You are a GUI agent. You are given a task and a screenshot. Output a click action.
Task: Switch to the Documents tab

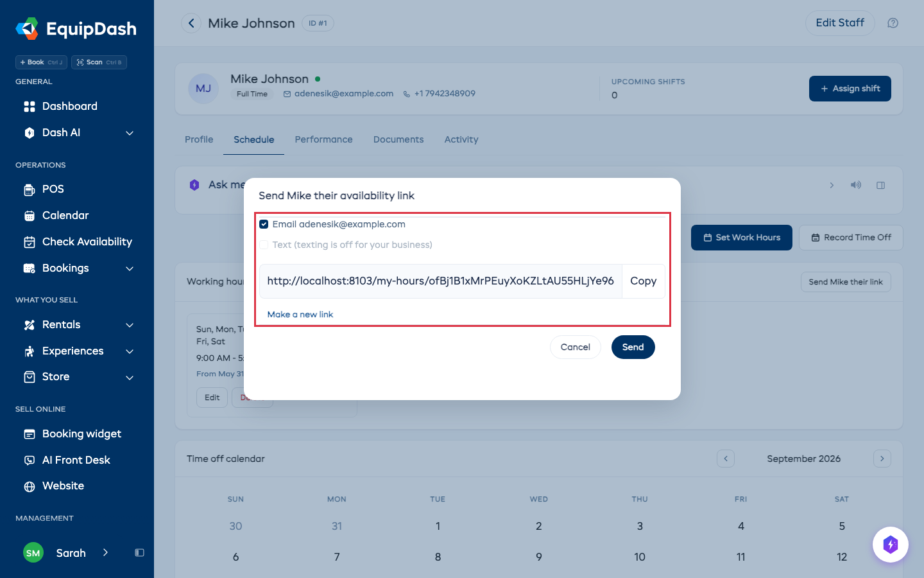tap(398, 139)
